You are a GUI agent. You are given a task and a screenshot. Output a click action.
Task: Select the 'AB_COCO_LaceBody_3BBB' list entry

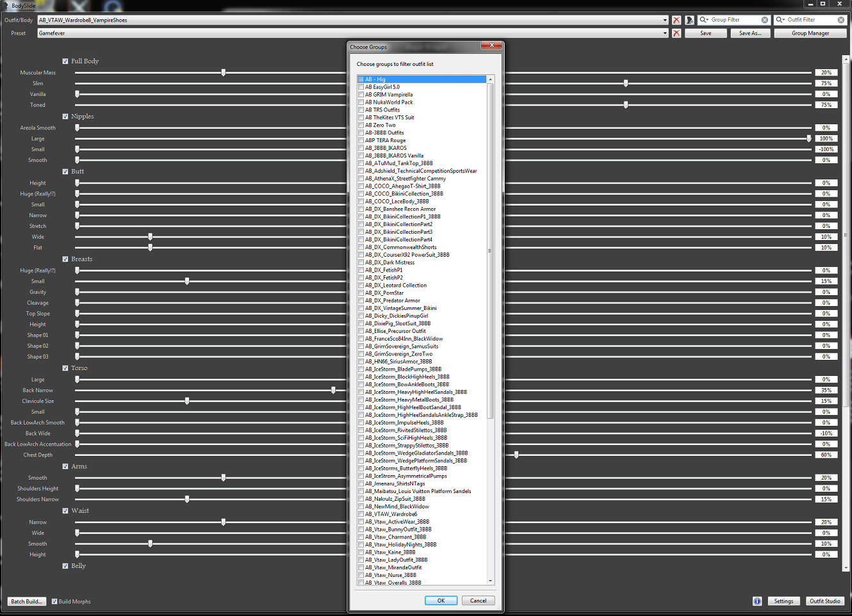point(397,202)
